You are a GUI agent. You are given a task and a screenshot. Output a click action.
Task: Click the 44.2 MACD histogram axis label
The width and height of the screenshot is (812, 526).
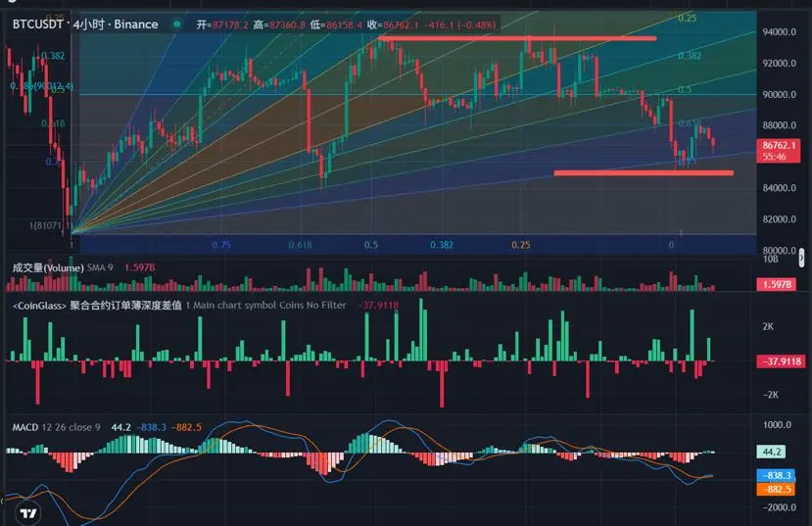[771, 452]
